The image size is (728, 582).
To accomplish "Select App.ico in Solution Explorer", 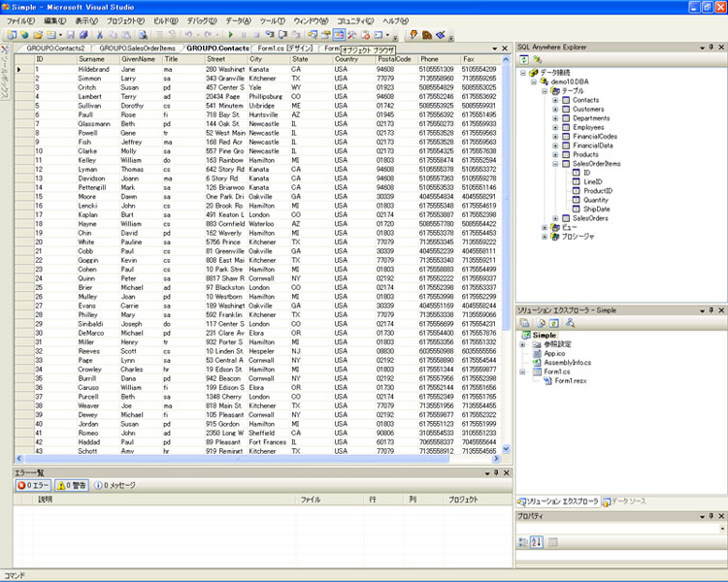I will click(x=554, y=353).
